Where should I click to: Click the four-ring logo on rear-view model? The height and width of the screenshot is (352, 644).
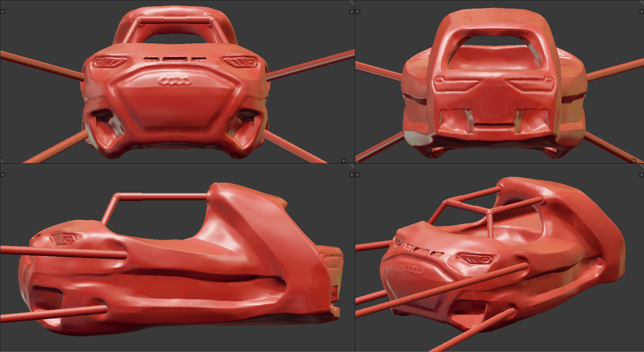click(494, 89)
